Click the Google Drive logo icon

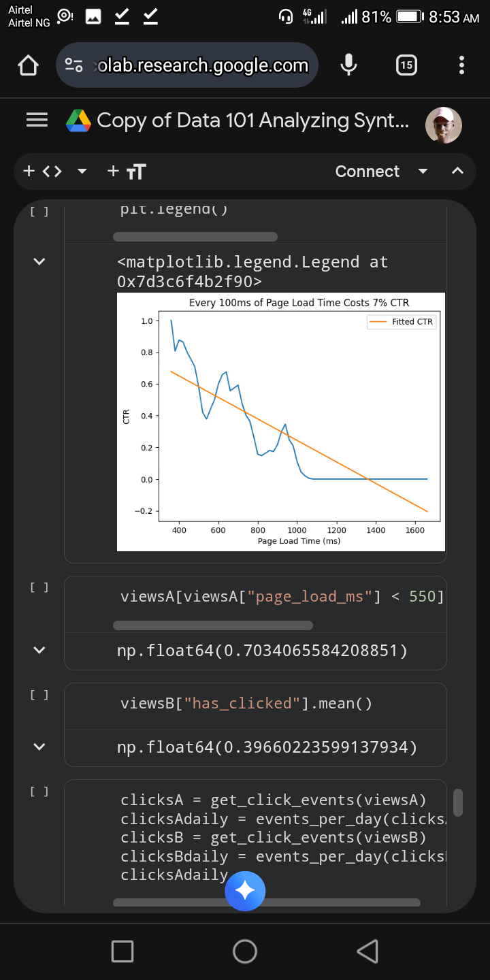click(x=78, y=120)
